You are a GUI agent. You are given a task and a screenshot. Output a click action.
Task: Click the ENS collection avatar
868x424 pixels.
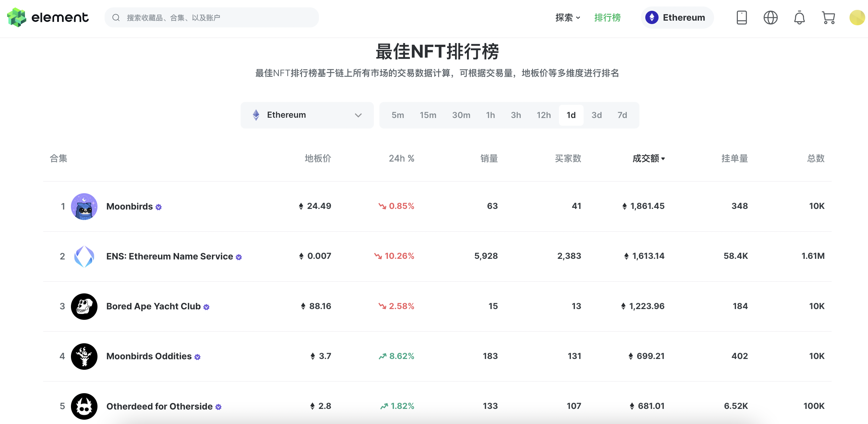[84, 256]
